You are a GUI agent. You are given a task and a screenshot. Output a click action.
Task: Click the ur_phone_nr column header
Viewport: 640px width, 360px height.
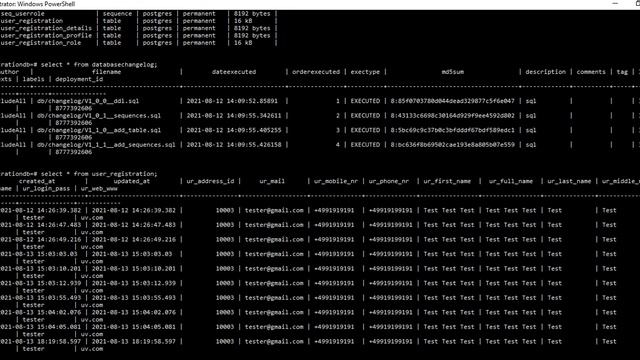coord(389,181)
